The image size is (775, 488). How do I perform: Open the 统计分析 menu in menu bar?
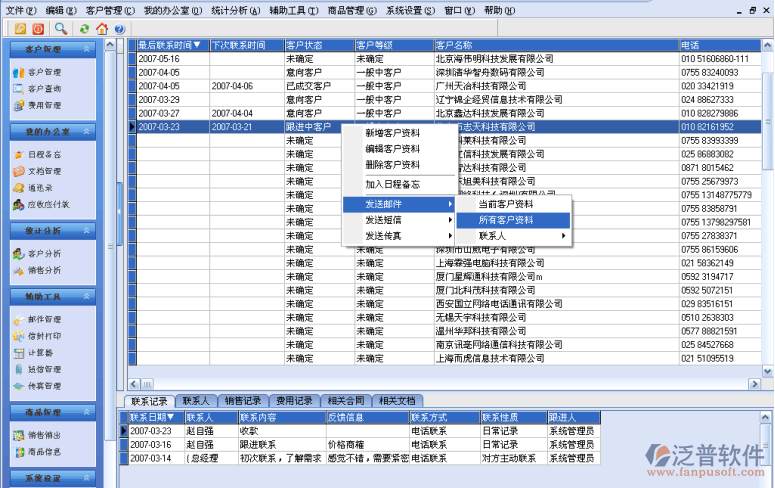pyautogui.click(x=235, y=10)
